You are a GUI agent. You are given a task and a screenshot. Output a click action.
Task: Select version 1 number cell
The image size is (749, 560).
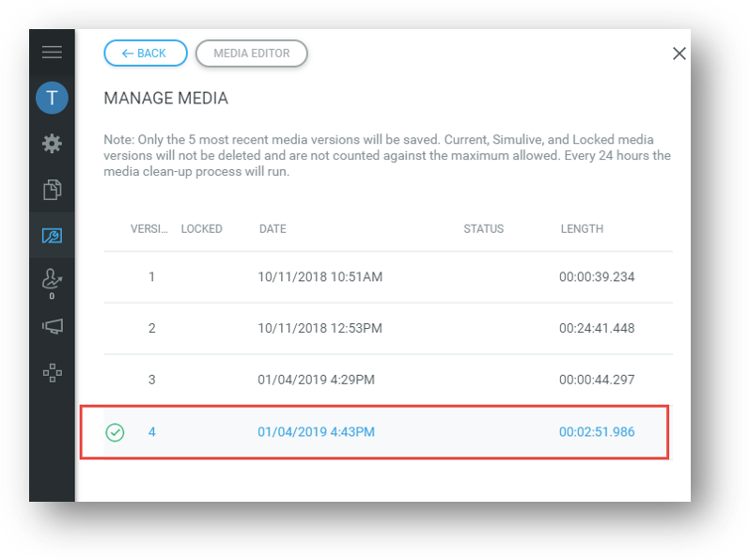(151, 277)
